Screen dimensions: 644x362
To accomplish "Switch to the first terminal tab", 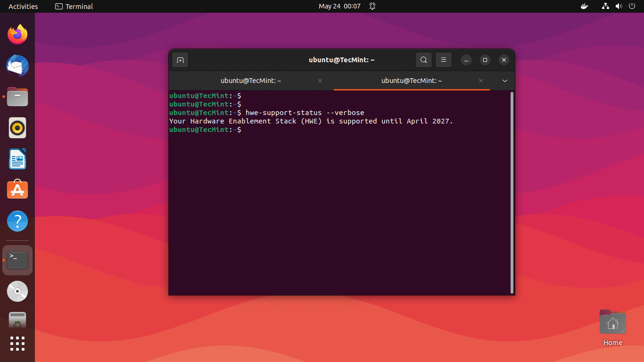I will click(x=251, y=81).
